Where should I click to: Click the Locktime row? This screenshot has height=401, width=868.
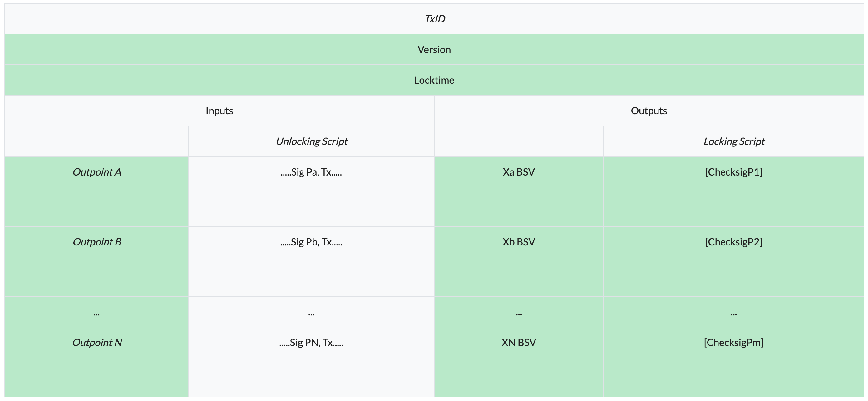[434, 80]
